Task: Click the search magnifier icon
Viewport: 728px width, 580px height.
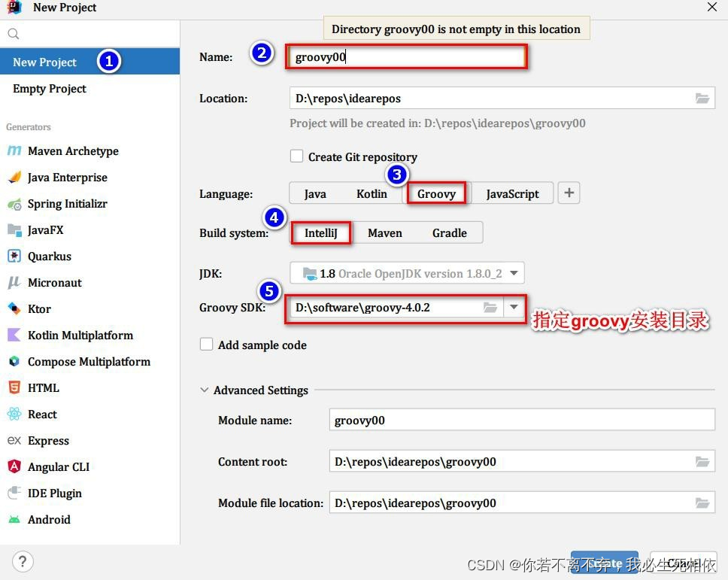Action: pos(14,33)
